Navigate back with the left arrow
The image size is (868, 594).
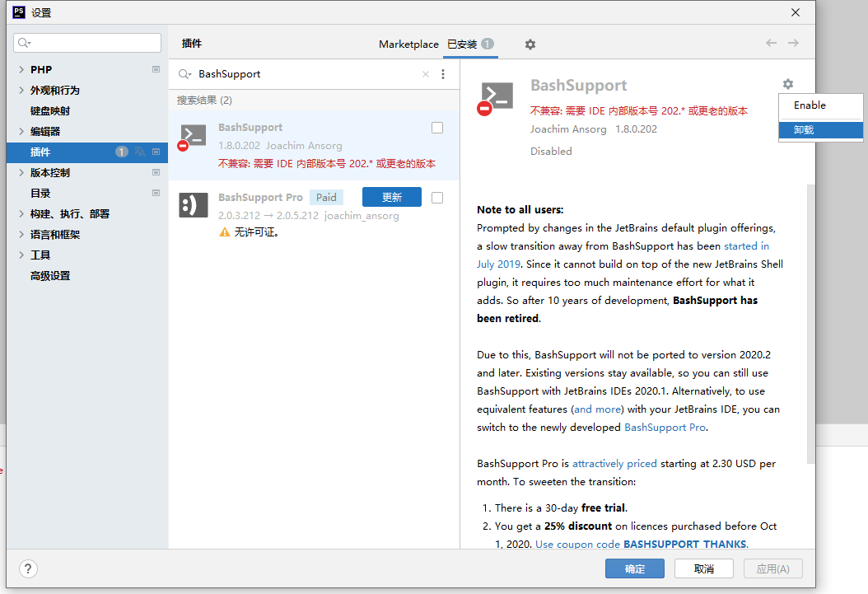pyautogui.click(x=771, y=43)
